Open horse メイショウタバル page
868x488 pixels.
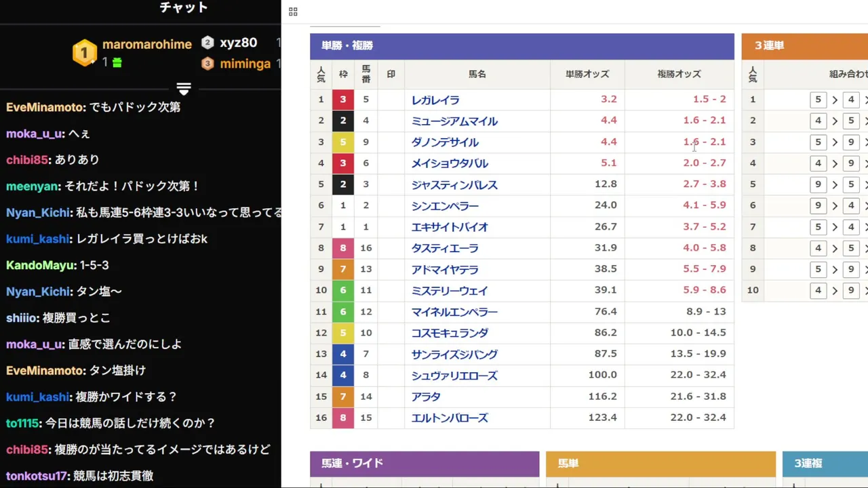click(450, 163)
